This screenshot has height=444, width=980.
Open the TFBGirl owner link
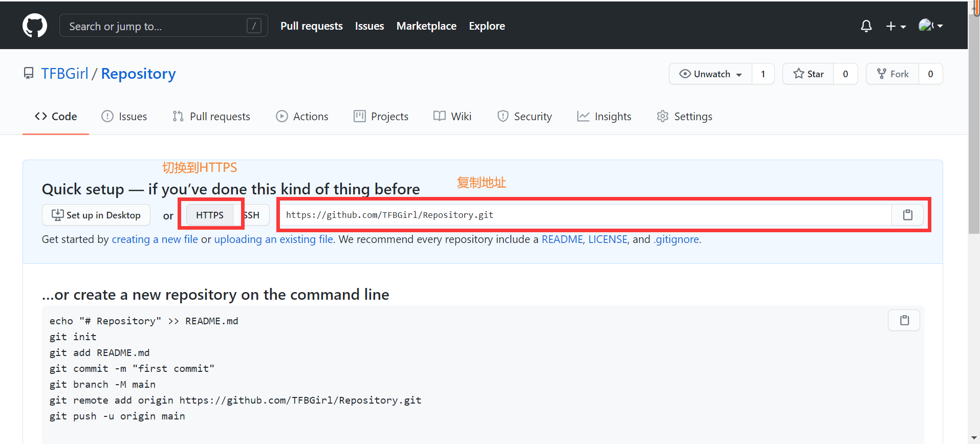coord(65,74)
